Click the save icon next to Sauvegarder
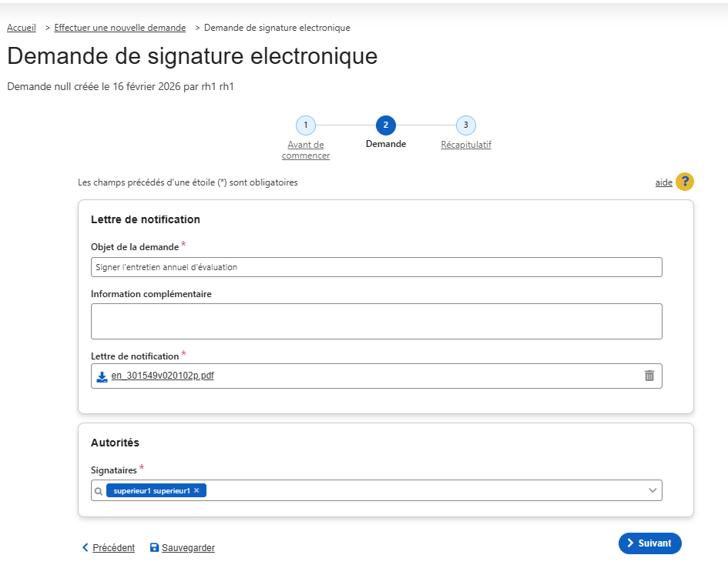The image size is (728, 585). (153, 547)
